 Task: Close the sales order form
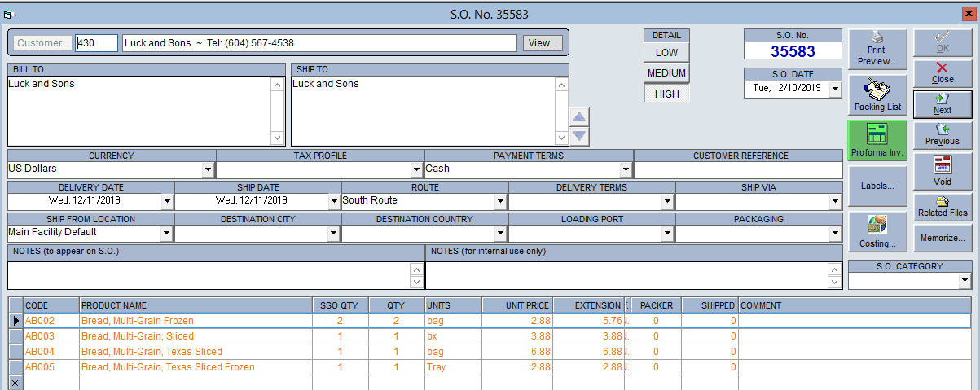[x=943, y=72]
